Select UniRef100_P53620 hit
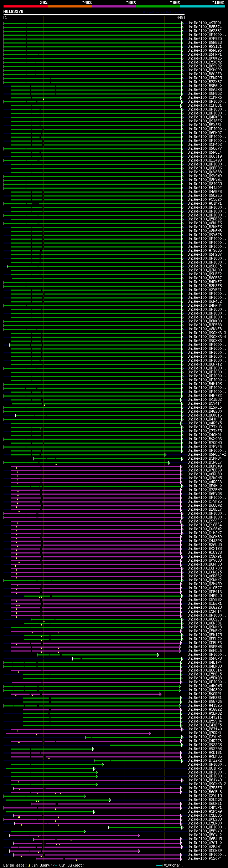 point(204,200)
